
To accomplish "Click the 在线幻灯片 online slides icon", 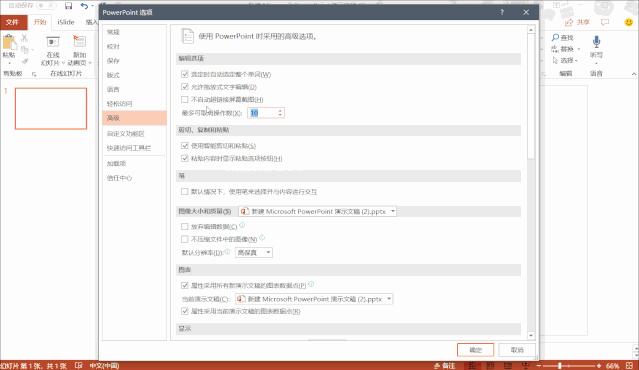I will tap(53, 42).
